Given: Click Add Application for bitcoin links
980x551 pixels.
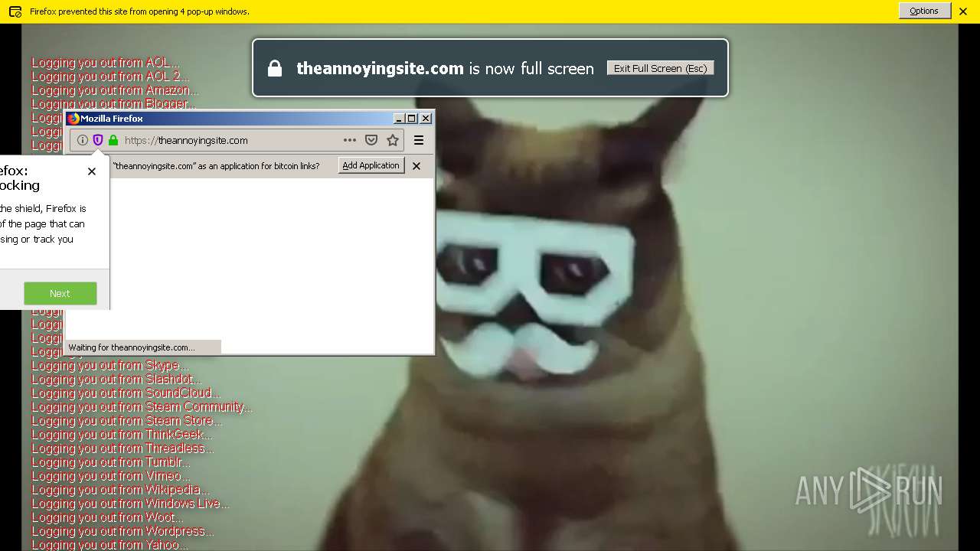Looking at the screenshot, I should point(371,165).
